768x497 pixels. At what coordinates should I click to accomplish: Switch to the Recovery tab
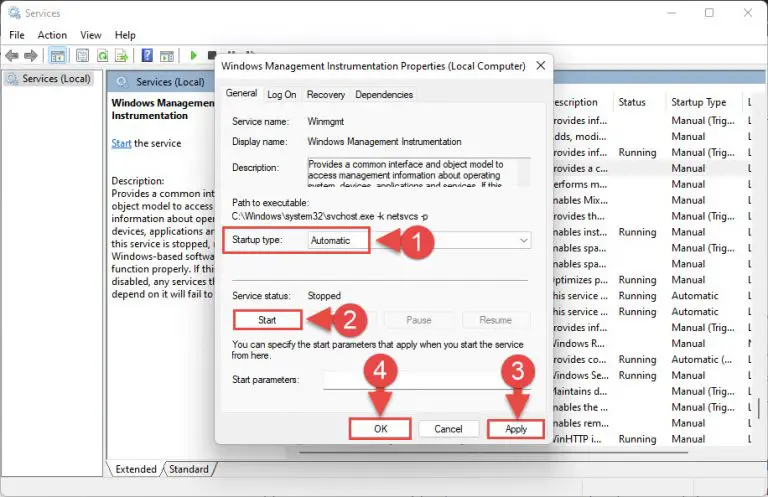(326, 95)
